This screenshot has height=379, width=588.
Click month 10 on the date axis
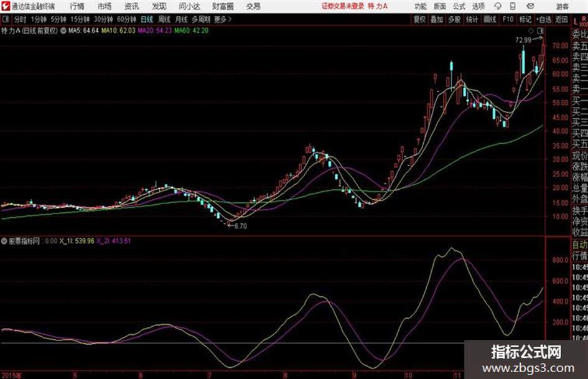(408, 375)
